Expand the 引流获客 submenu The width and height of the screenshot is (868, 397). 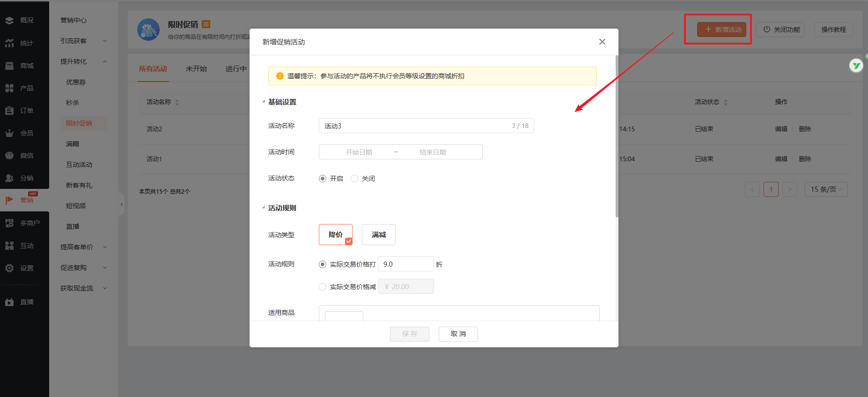pos(83,41)
